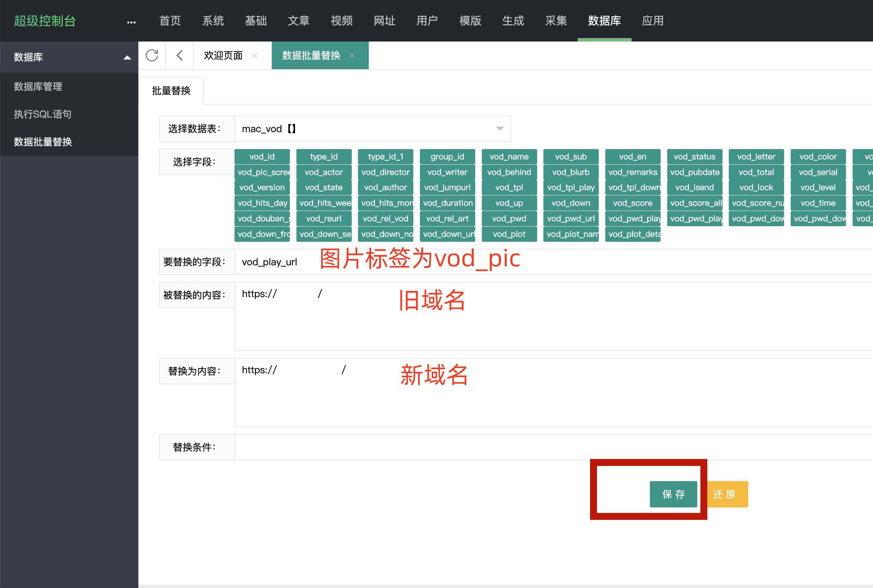Click the back arrow icon in tab bar
Screen dimensions: 873x588
point(180,55)
